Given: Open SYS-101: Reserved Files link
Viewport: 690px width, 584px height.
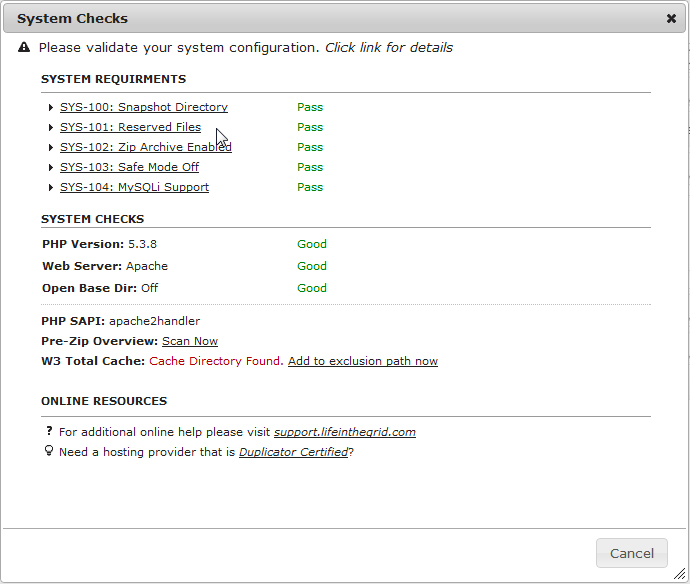Looking at the screenshot, I should point(130,127).
